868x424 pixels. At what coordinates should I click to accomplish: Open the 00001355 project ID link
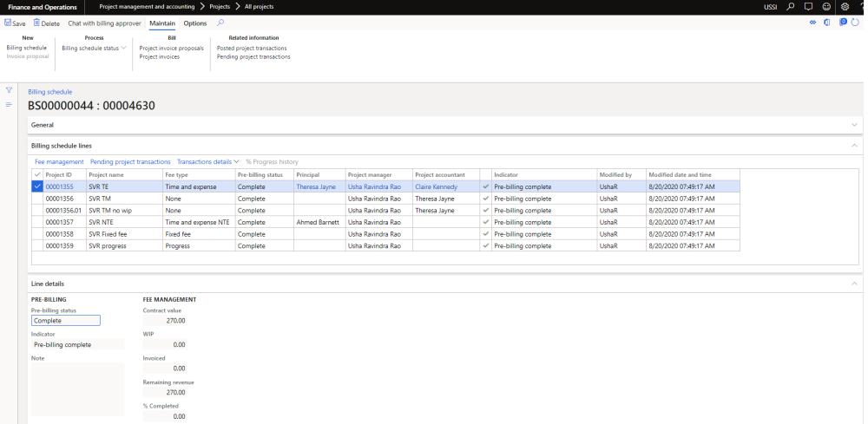60,186
